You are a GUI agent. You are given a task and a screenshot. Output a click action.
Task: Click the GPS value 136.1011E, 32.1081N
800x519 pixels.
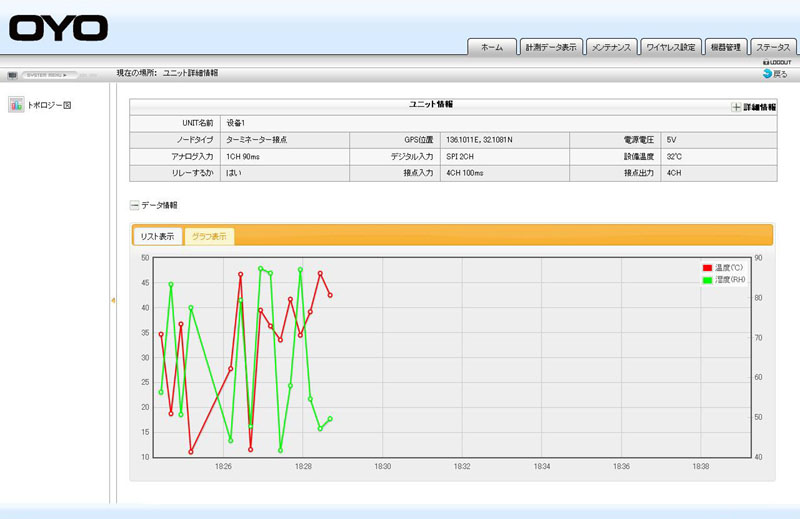pos(479,140)
